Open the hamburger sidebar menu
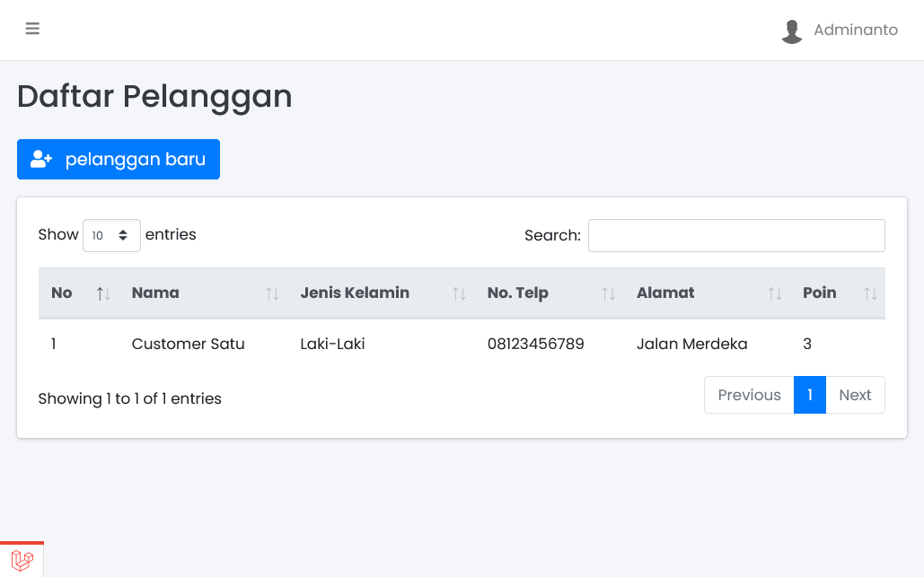 (x=32, y=29)
